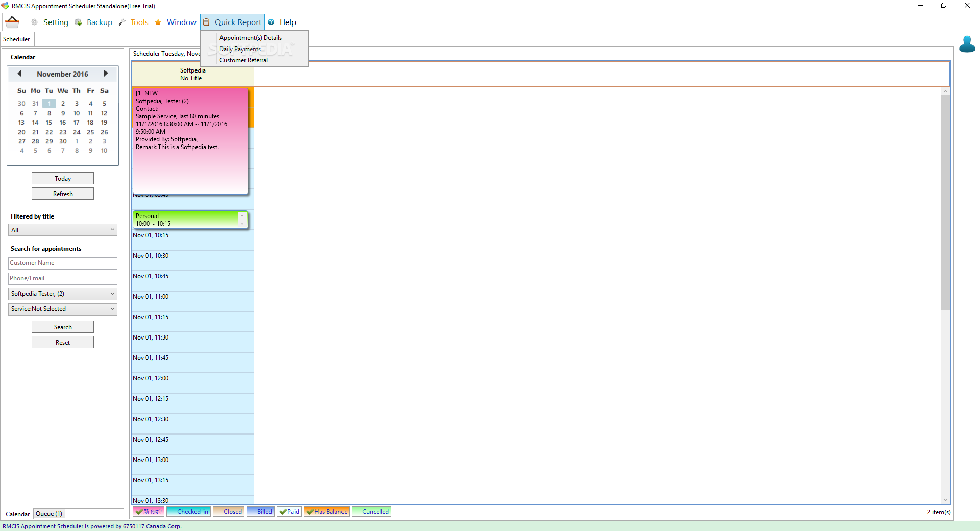Open the Backup menu
Image resolution: width=980 pixels, height=531 pixels.
pyautogui.click(x=100, y=22)
